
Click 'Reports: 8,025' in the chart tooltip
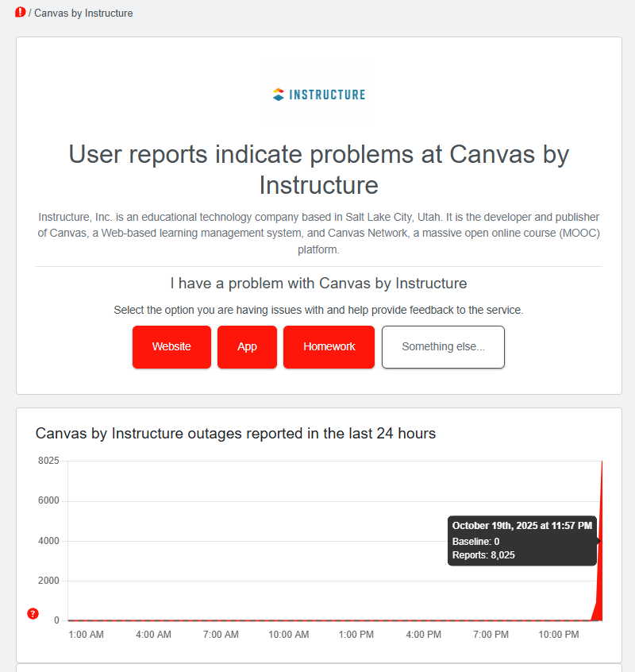point(483,555)
